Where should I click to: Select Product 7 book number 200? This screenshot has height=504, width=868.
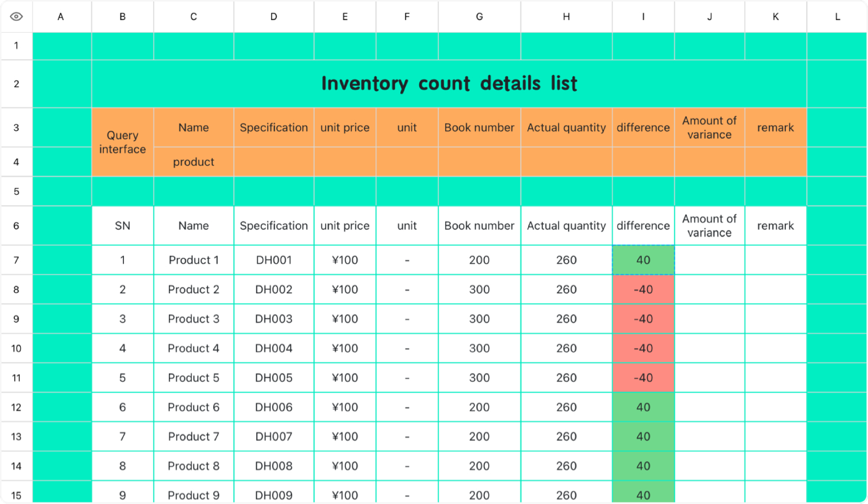click(480, 437)
